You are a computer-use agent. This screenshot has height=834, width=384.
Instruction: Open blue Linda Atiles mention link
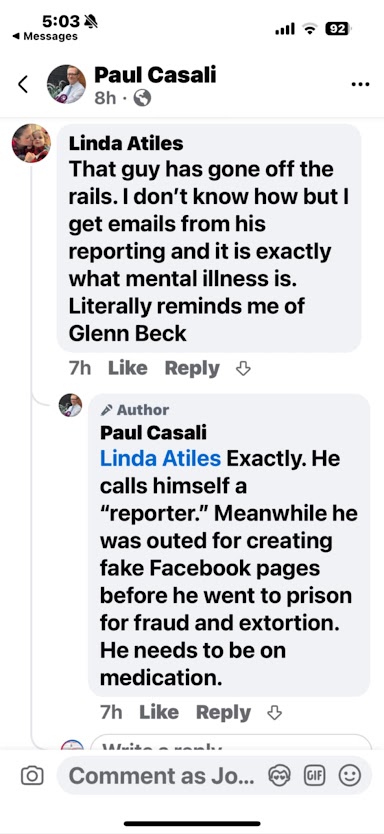pos(160,458)
